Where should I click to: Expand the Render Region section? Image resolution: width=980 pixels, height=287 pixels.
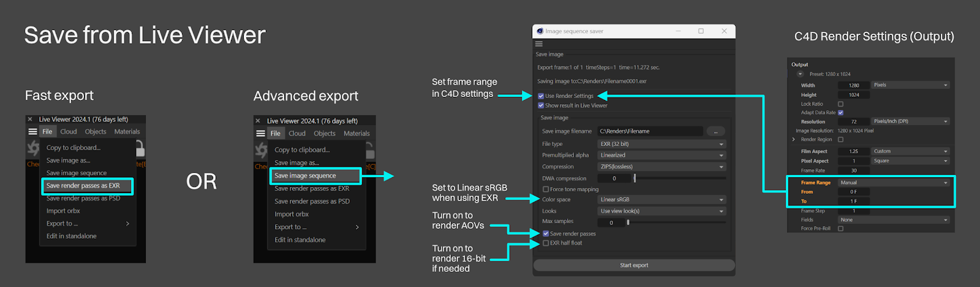[794, 140]
